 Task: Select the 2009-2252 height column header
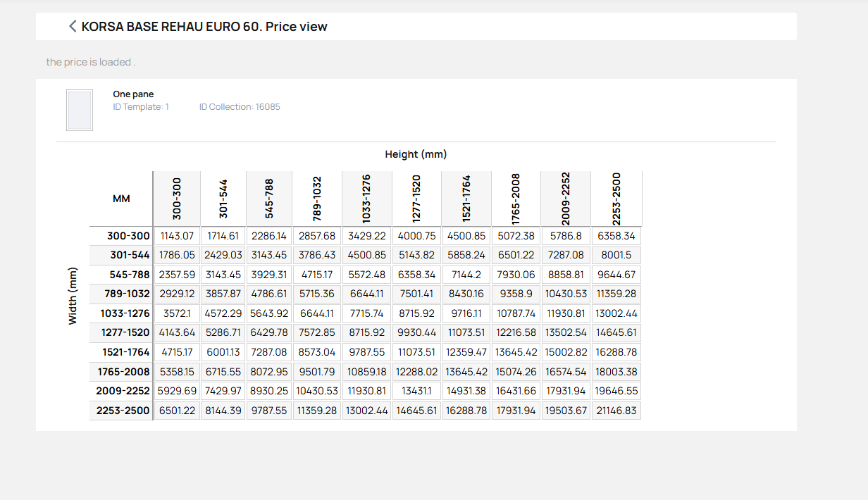pyautogui.click(x=566, y=199)
